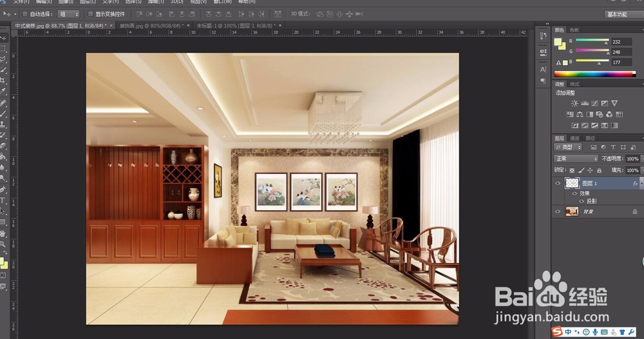The width and height of the screenshot is (644, 339).
Task: Add a Black & White adjustment layer
Action: [x=590, y=114]
